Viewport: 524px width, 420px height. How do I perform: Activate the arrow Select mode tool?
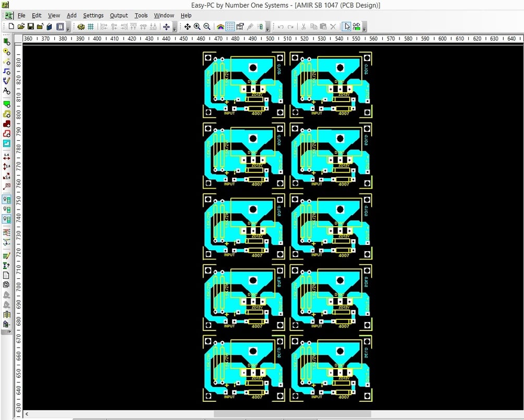pos(347,26)
